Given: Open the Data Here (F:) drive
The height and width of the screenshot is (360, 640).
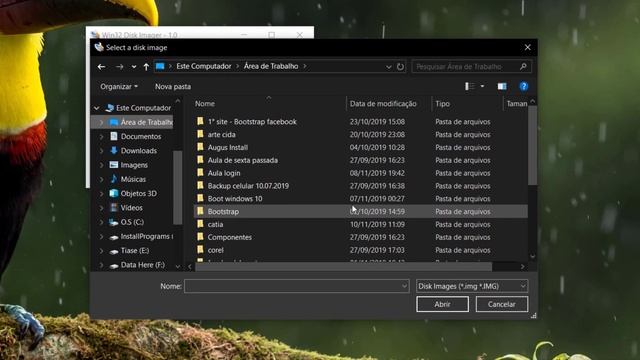Looking at the screenshot, I should pos(142,265).
